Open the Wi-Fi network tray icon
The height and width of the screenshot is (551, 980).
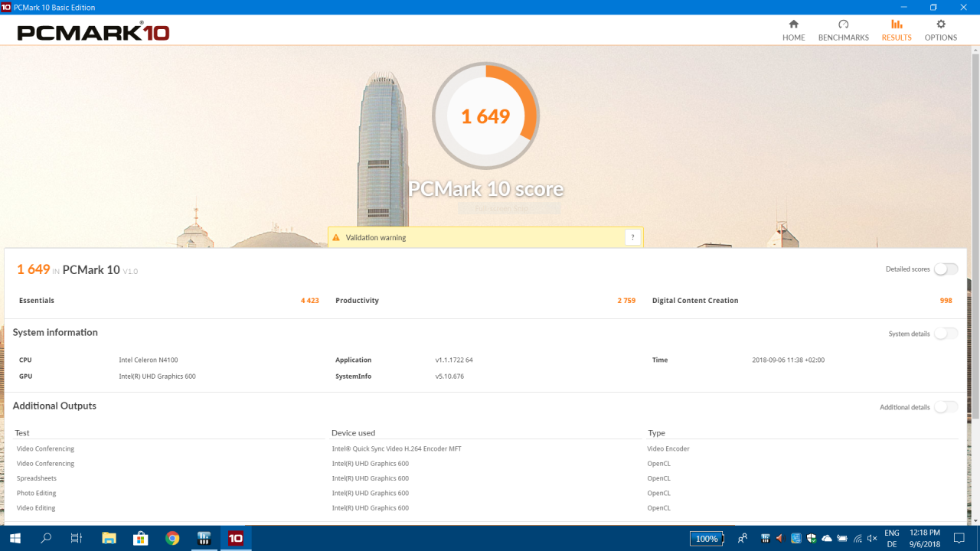pos(857,538)
